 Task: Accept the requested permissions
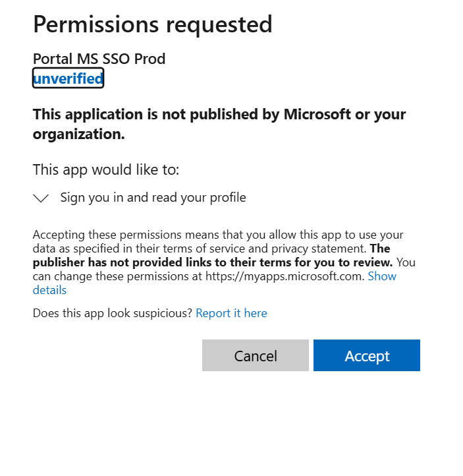click(367, 355)
